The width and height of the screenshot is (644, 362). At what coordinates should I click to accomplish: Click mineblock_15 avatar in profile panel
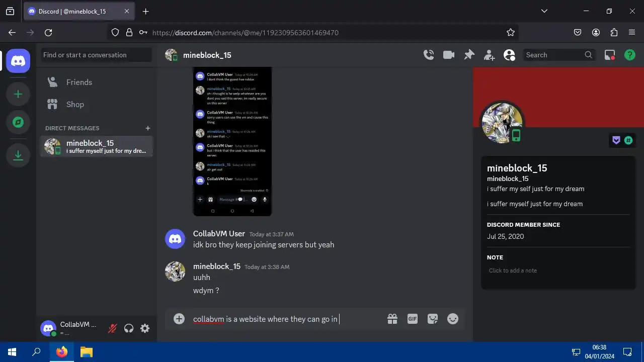pyautogui.click(x=503, y=122)
